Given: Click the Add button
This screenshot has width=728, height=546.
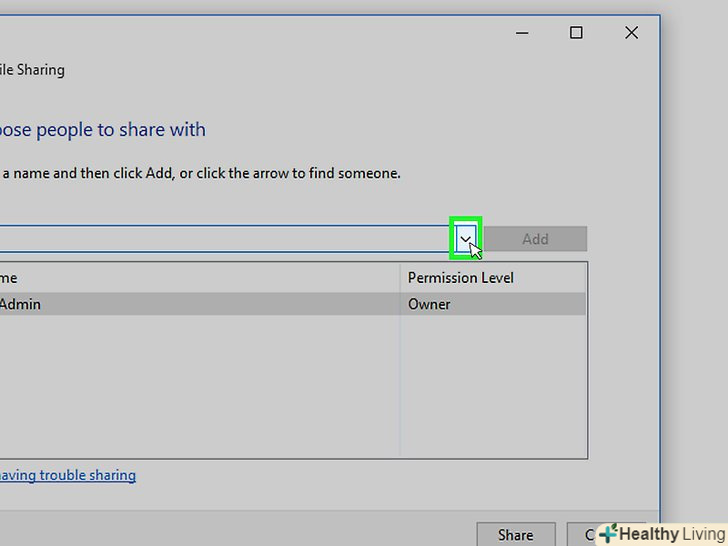Looking at the screenshot, I should pyautogui.click(x=535, y=239).
